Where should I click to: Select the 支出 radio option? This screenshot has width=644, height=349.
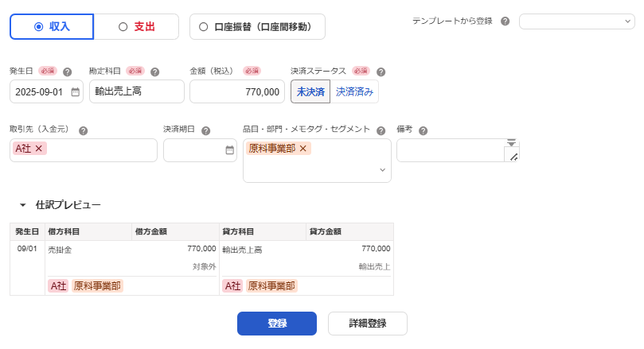(136, 27)
